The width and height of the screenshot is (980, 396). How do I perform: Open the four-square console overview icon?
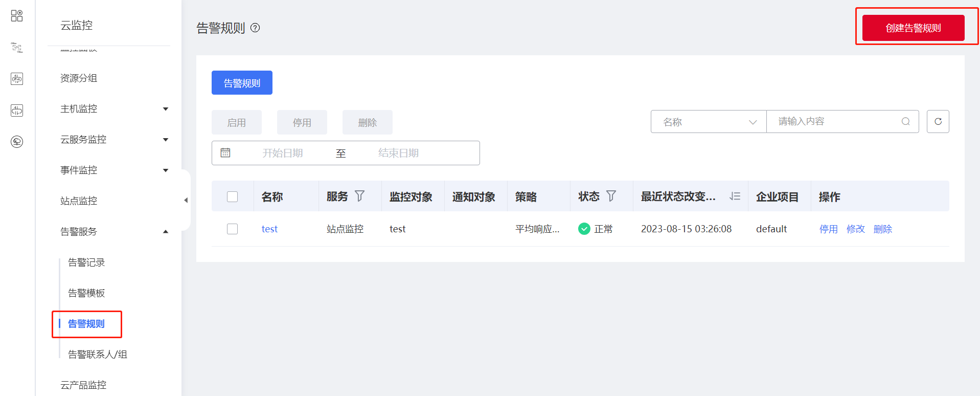(17, 16)
